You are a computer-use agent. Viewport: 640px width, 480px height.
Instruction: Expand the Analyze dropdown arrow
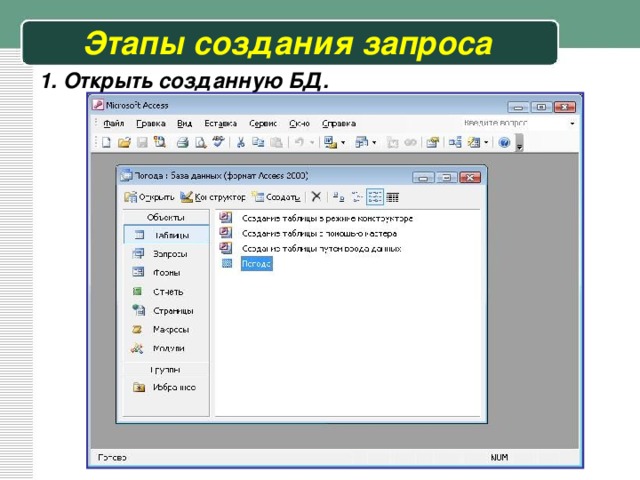(374, 142)
